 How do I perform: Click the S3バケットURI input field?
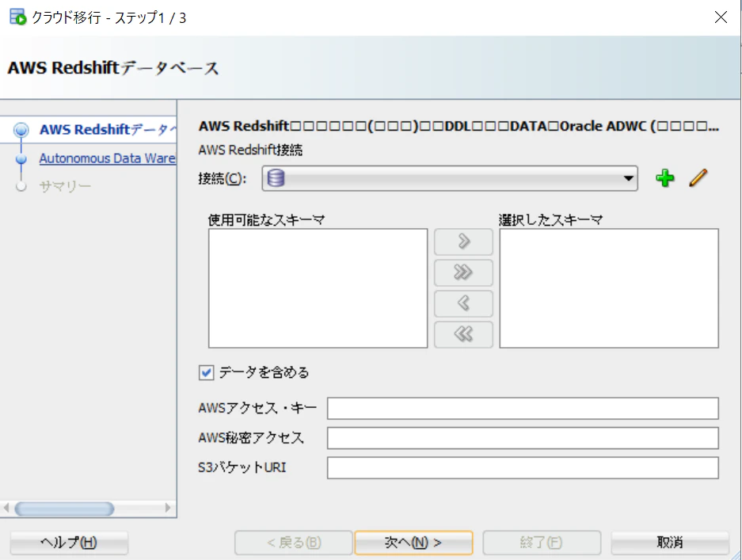click(523, 467)
